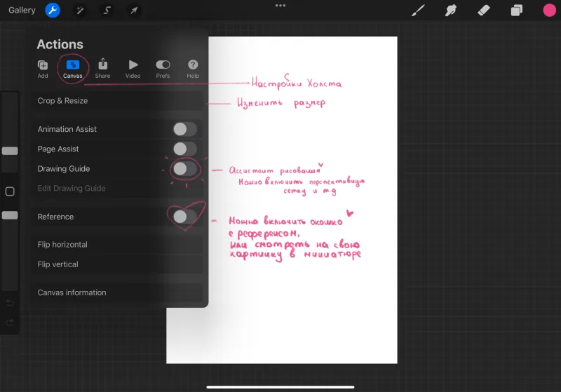
Task: Open Crop & Resize option
Action: click(x=117, y=101)
